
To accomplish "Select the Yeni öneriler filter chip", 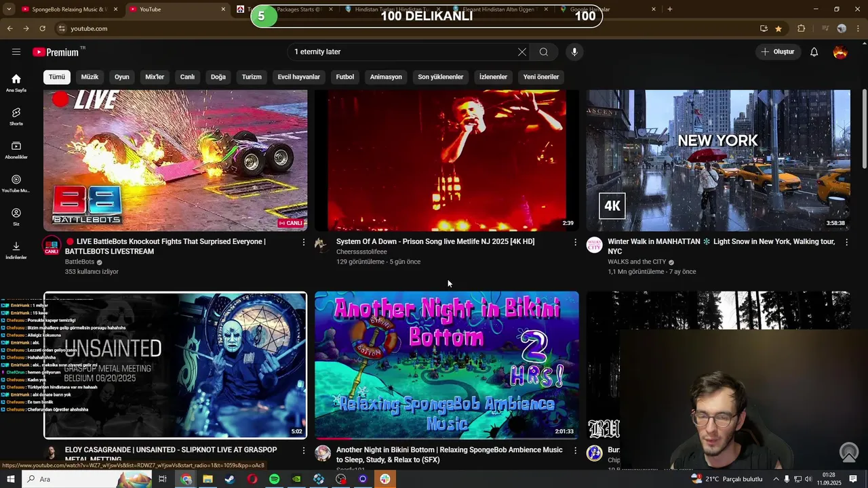I will 541,77.
